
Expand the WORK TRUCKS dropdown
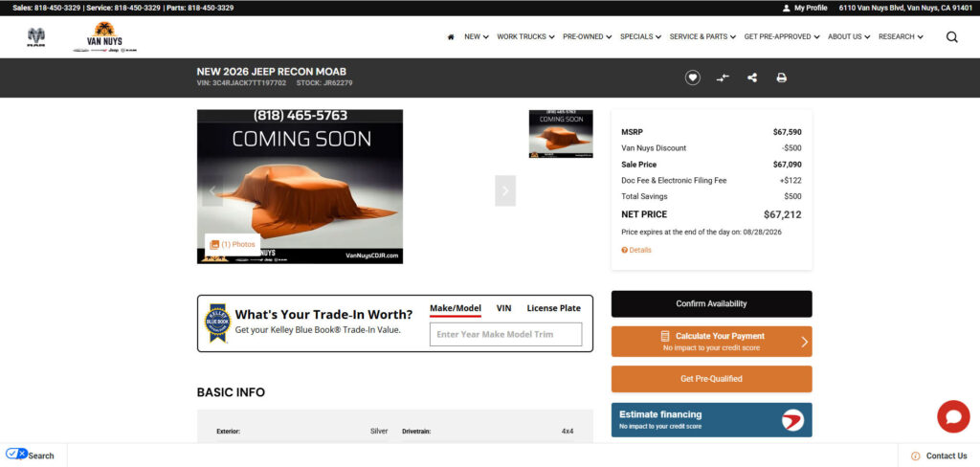pyautogui.click(x=525, y=37)
